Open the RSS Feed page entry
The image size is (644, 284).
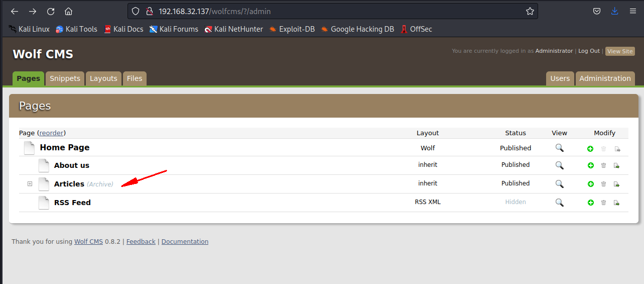pos(72,203)
